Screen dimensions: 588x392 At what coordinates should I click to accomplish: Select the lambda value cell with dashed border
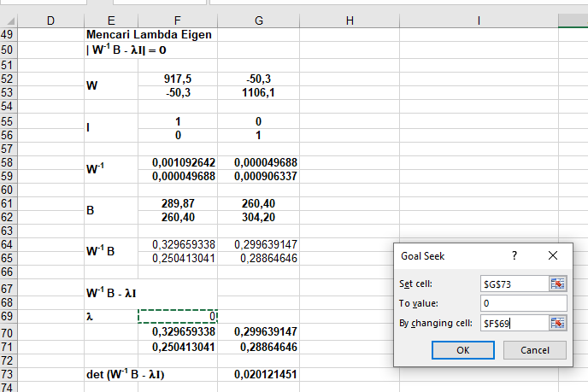[x=177, y=316]
